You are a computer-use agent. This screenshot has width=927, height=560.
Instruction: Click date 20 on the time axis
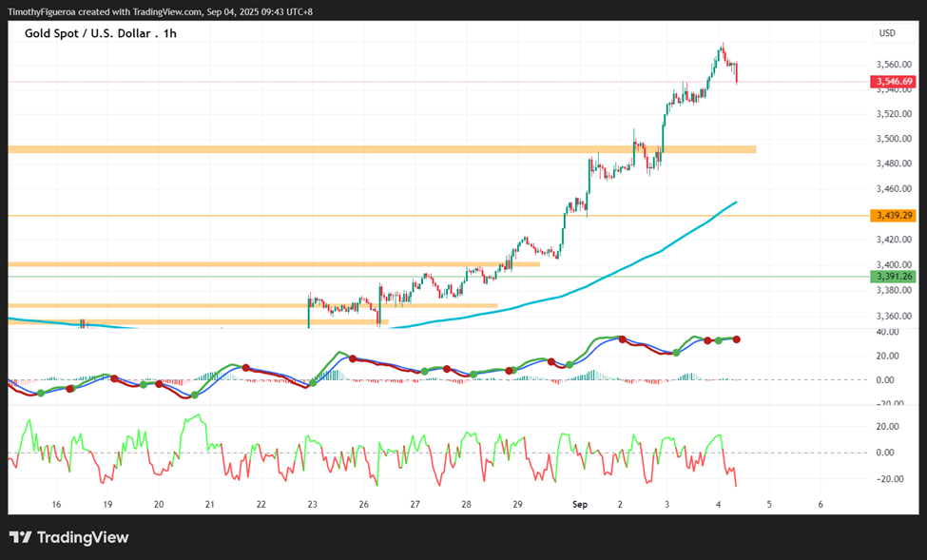pos(159,505)
